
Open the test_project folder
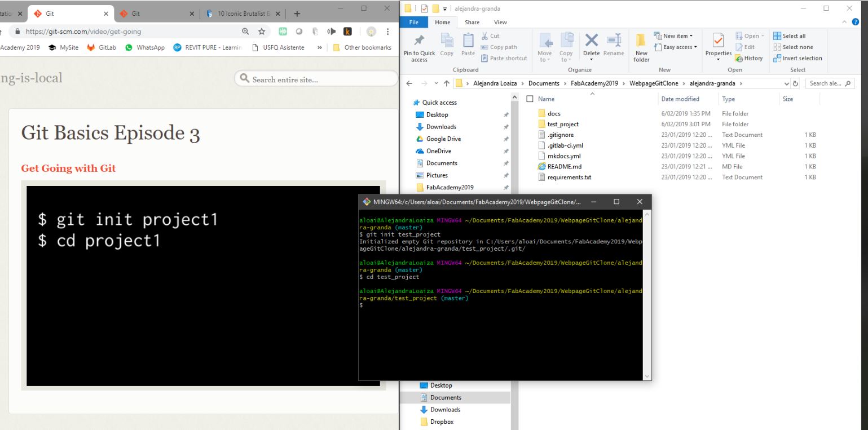pyautogui.click(x=562, y=124)
